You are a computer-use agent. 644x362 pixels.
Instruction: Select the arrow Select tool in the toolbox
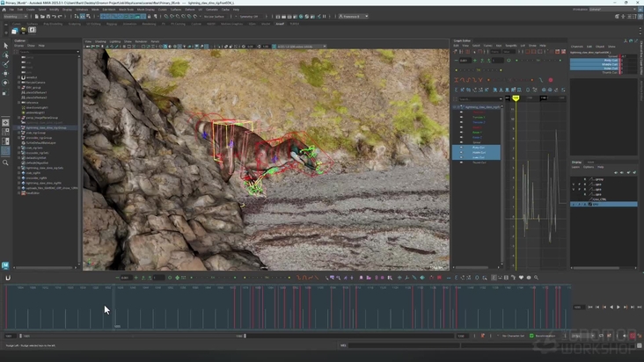6,46
